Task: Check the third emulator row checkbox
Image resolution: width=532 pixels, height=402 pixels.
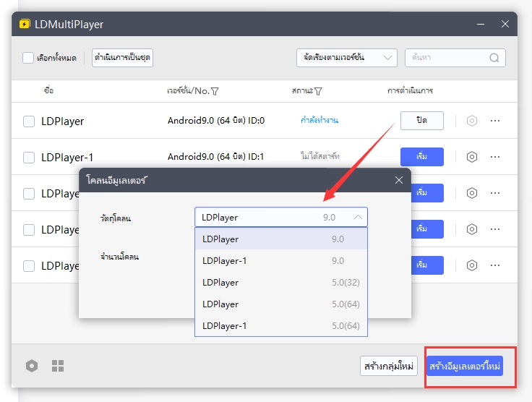Action: tap(29, 194)
